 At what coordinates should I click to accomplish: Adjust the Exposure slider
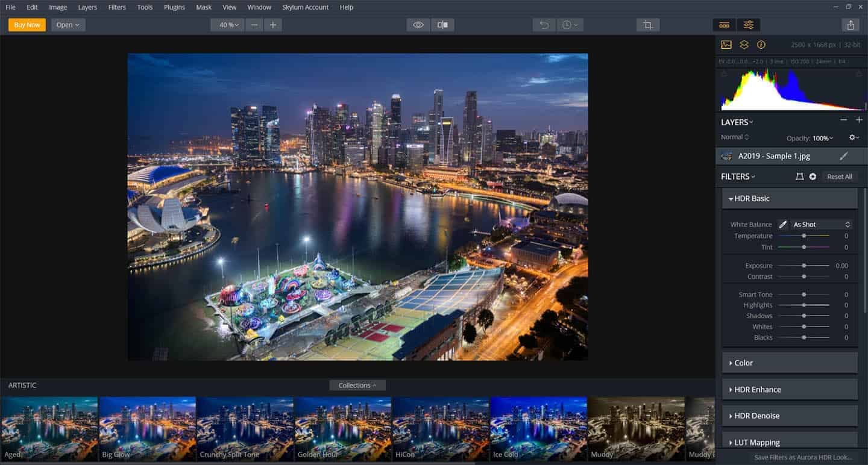coord(804,266)
